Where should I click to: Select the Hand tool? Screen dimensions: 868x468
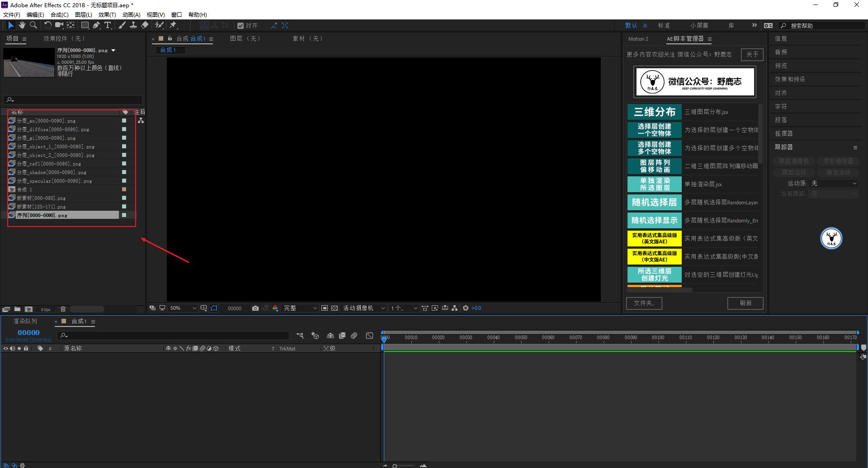[x=22, y=25]
